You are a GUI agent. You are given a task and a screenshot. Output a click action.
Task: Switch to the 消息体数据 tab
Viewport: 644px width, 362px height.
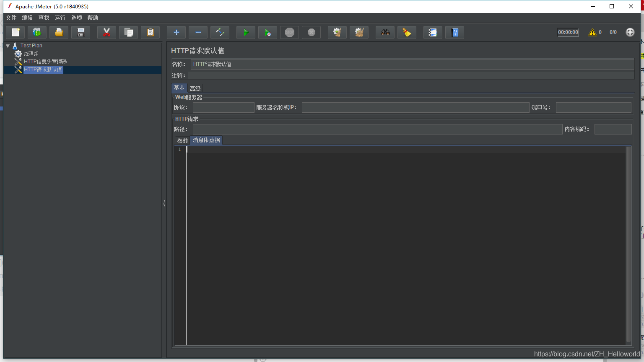[206, 140]
